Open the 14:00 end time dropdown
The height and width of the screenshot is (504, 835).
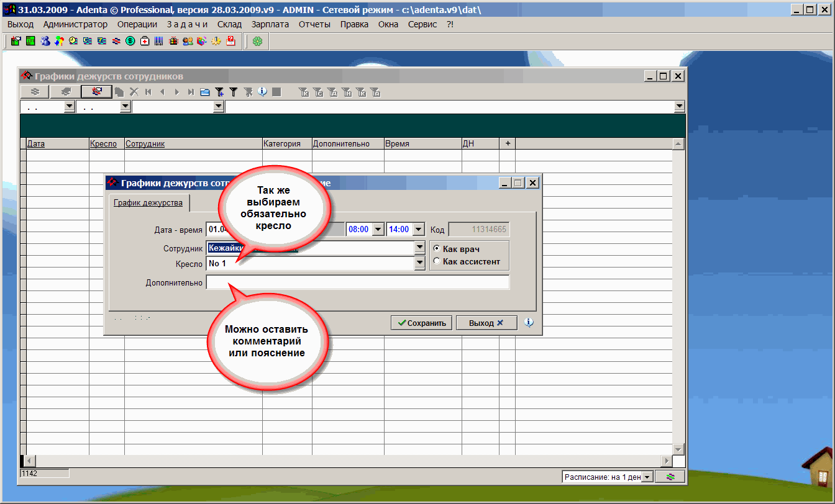click(x=418, y=230)
